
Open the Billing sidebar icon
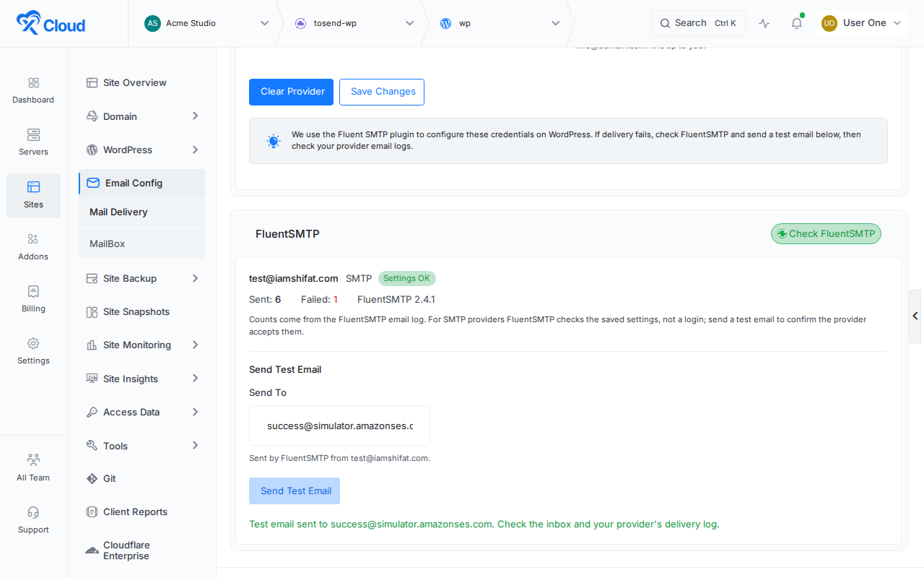point(33,291)
